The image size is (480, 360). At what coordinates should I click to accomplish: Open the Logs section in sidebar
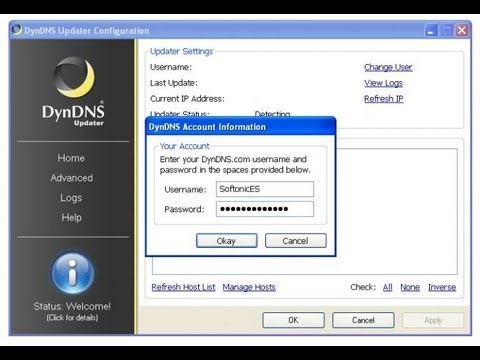71,198
